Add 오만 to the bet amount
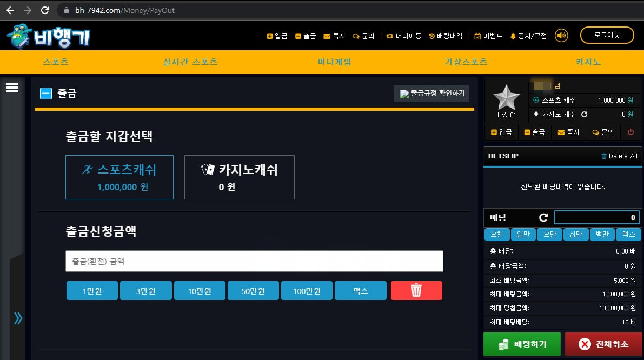Image resolution: width=644 pixels, height=360 pixels. click(x=549, y=235)
